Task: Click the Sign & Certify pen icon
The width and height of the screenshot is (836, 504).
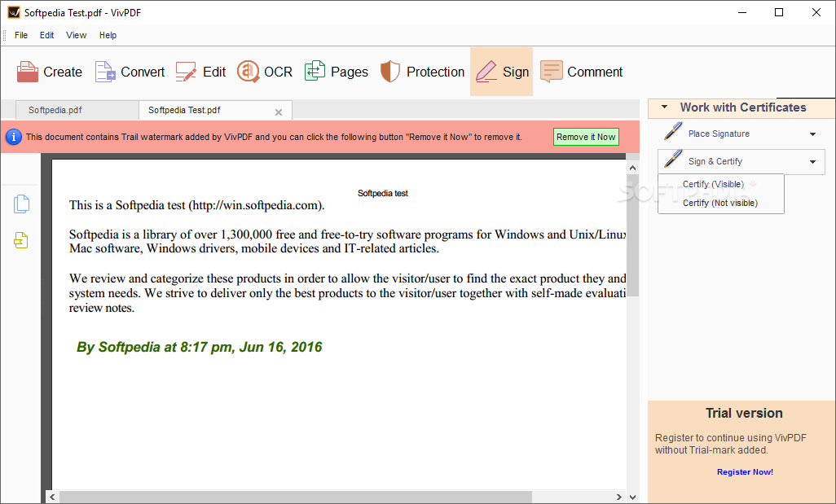Action: pos(673,160)
